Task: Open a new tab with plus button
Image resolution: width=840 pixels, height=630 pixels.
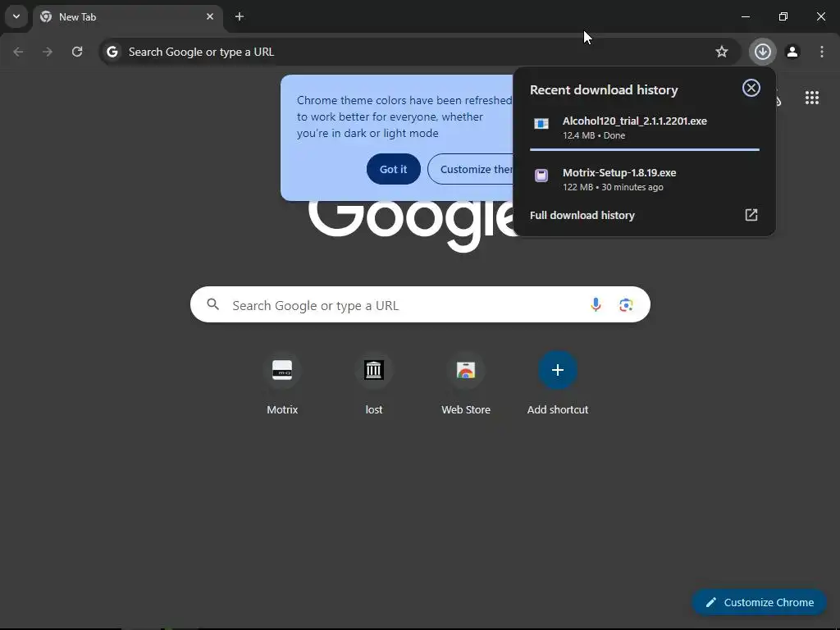Action: pyautogui.click(x=240, y=16)
